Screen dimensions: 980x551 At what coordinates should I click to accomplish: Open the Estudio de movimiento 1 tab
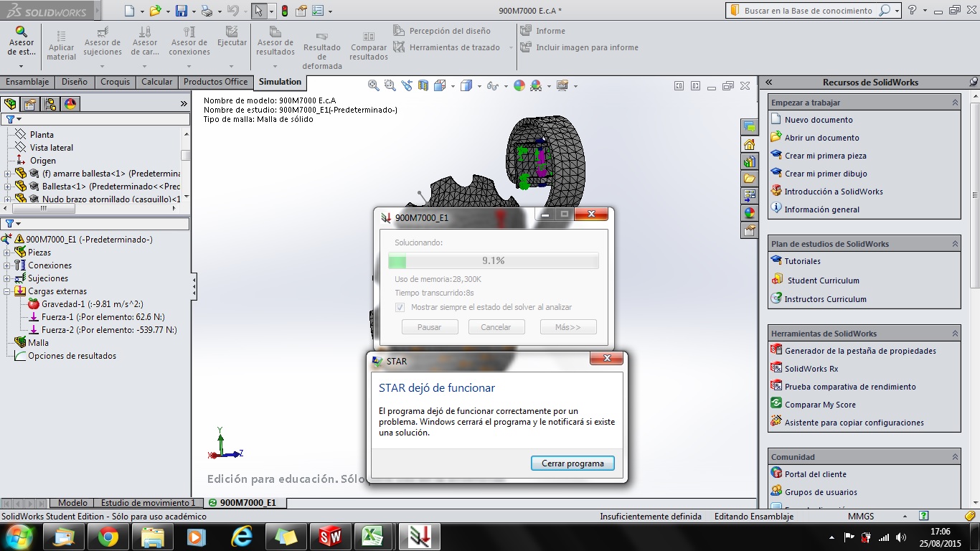tap(148, 503)
